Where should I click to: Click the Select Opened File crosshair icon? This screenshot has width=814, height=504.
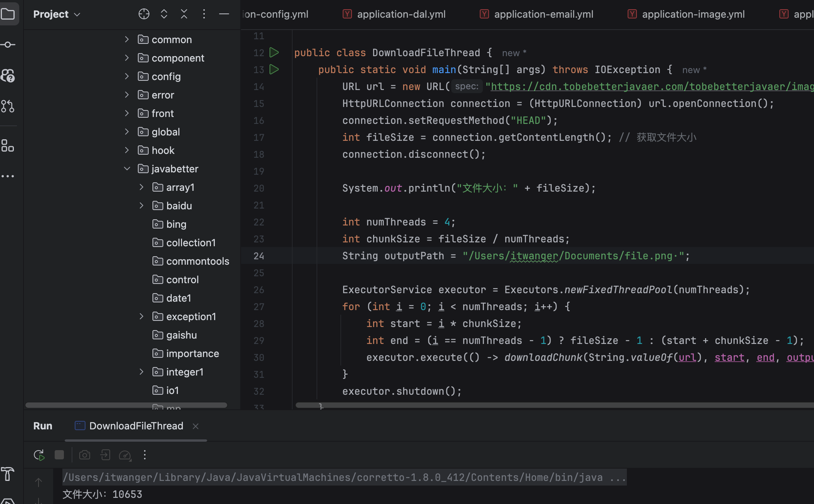point(144,14)
